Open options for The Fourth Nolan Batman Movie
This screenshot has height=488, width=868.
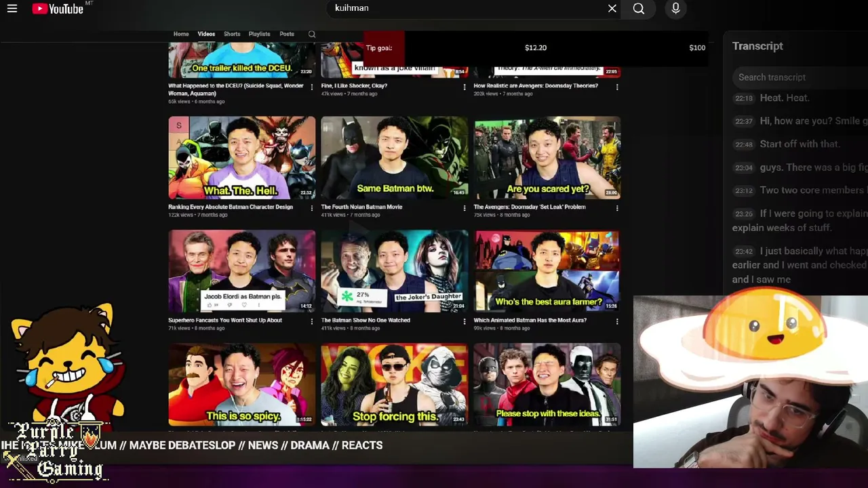(465, 208)
